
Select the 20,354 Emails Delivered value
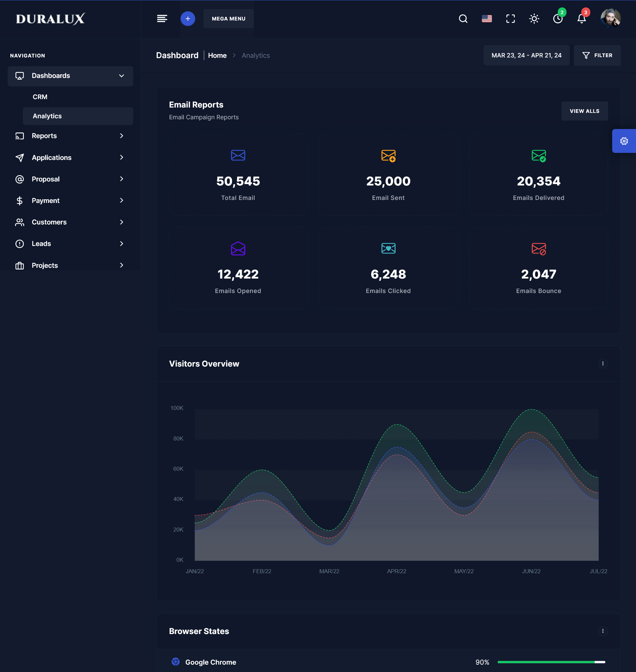pyautogui.click(x=539, y=181)
